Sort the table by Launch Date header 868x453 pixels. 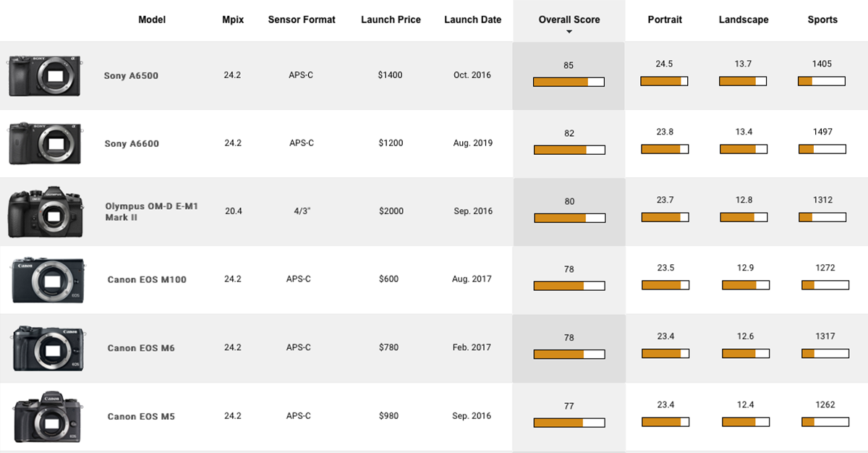pos(472,20)
